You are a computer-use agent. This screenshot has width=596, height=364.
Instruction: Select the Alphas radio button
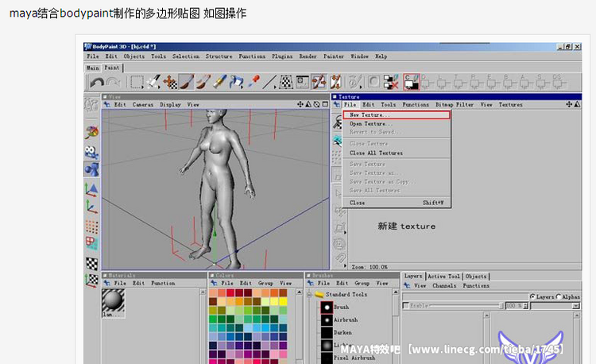click(x=559, y=296)
